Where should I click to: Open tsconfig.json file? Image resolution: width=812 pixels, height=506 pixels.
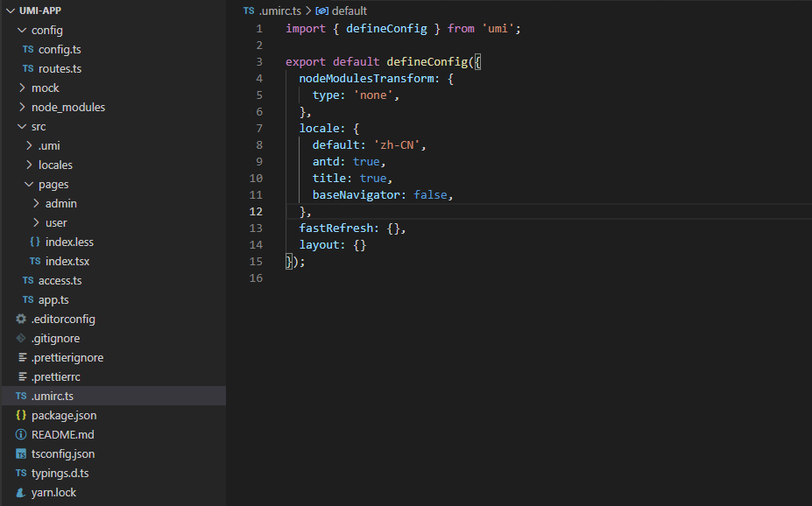(x=63, y=454)
